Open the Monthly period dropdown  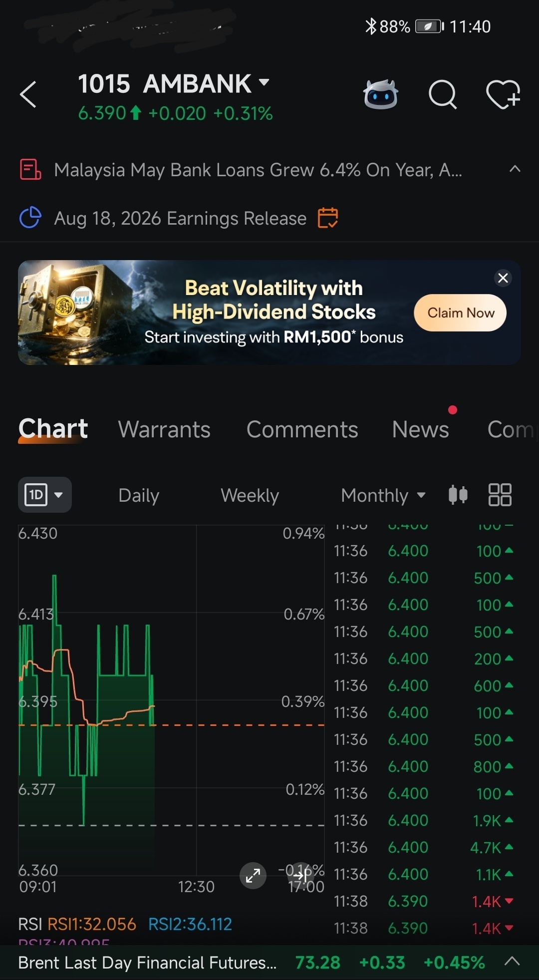[x=383, y=495]
